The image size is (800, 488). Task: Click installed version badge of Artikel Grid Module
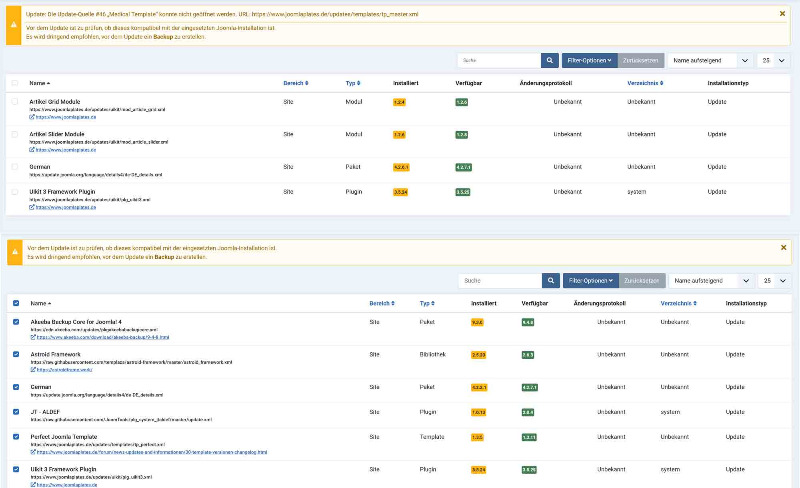(399, 102)
